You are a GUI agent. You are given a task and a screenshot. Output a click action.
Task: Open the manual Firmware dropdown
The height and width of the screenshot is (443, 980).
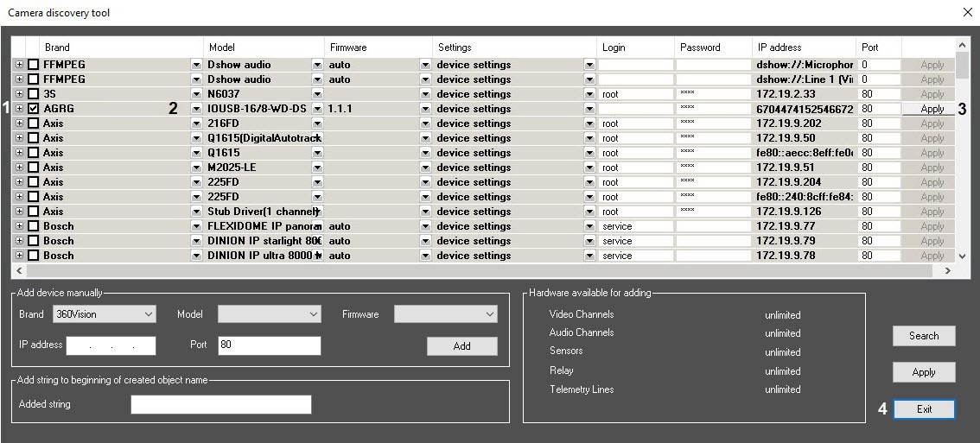point(445,314)
